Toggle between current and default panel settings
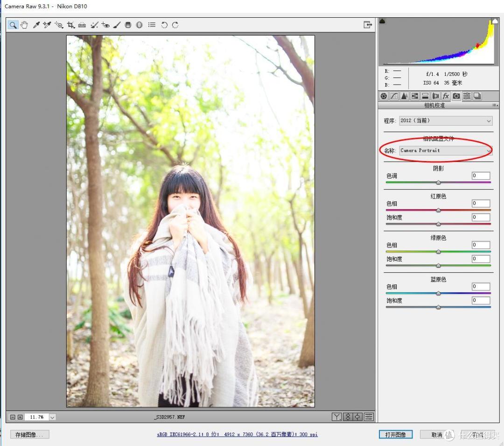504x446 pixels. coord(369,417)
